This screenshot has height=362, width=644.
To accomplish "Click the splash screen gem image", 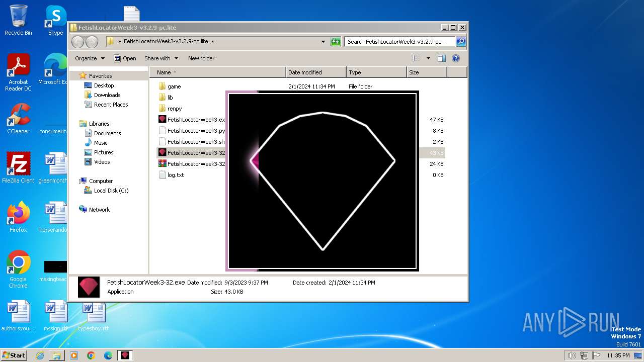I will click(322, 181).
